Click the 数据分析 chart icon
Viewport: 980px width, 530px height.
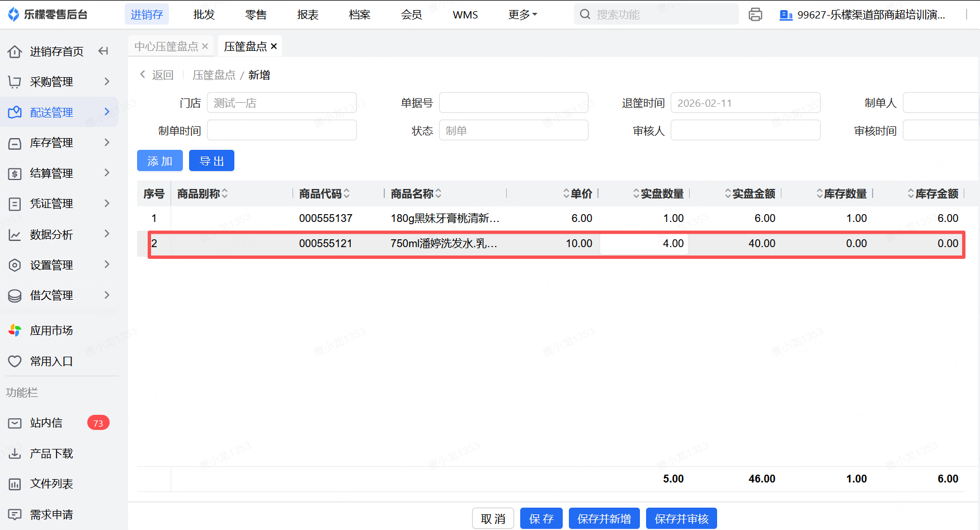[15, 235]
